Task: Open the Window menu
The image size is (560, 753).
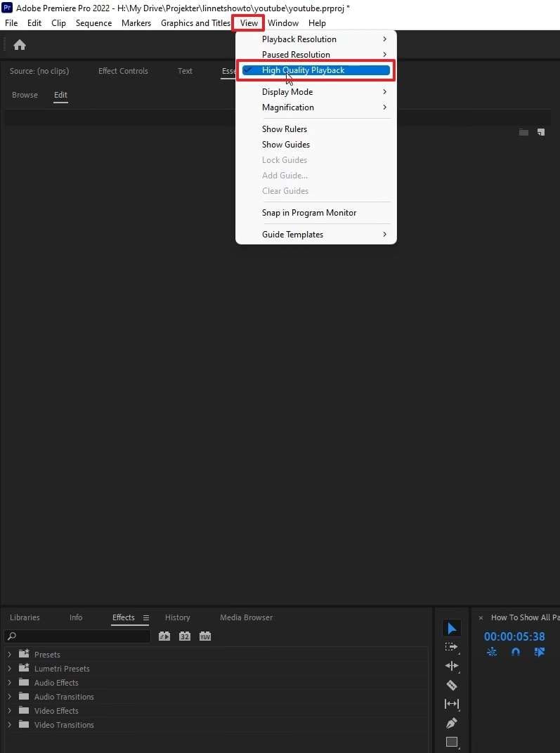Action: 283,23
